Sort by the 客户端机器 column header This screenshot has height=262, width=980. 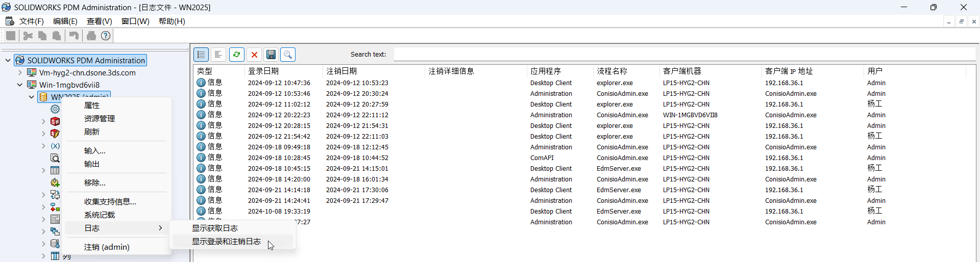click(711, 71)
